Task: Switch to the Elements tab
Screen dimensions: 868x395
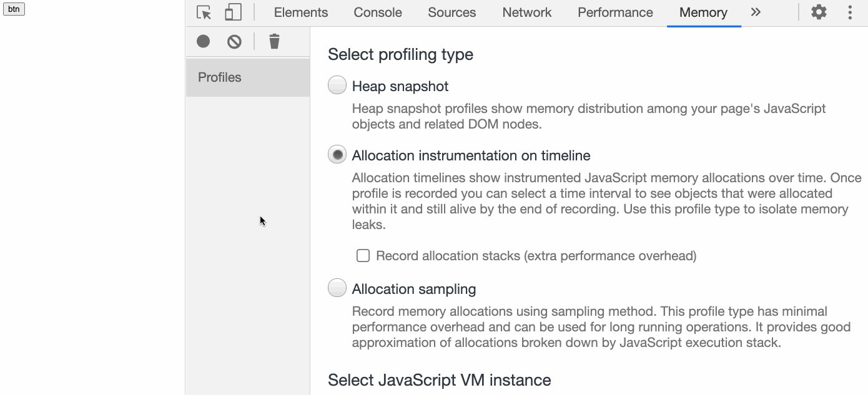Action: click(x=300, y=12)
